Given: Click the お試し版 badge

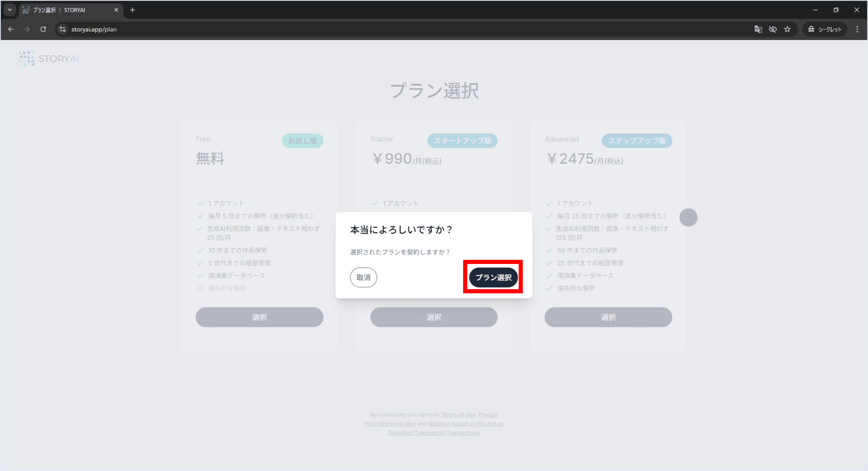Looking at the screenshot, I should coord(303,141).
